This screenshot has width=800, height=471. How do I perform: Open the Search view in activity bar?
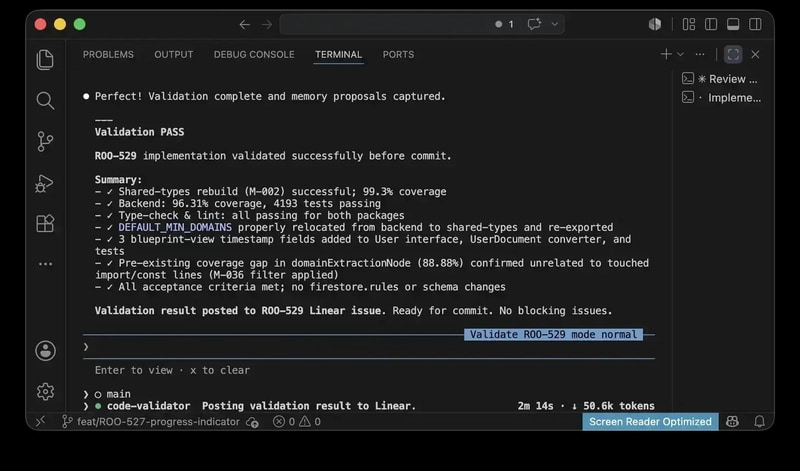pos(45,101)
